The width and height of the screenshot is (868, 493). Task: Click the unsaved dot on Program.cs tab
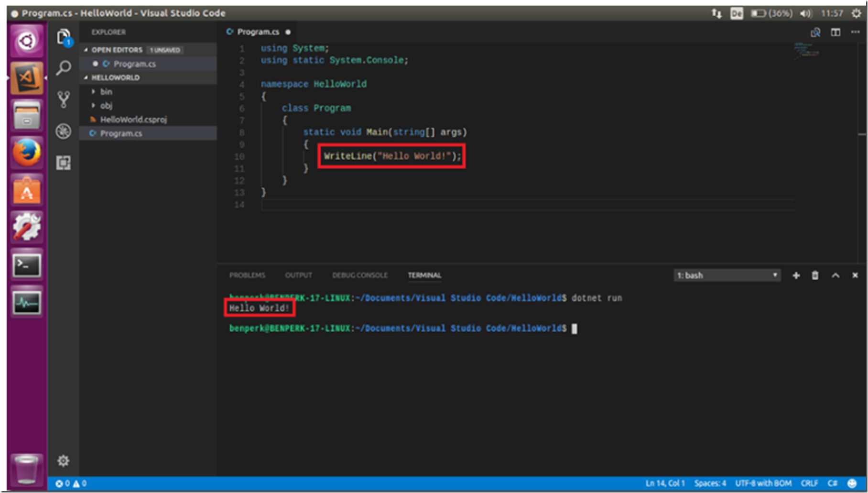288,32
